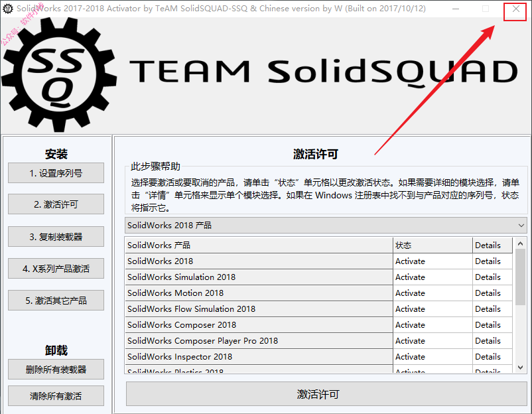Click the large '激活许可' button
532x414 pixels.
coord(326,394)
